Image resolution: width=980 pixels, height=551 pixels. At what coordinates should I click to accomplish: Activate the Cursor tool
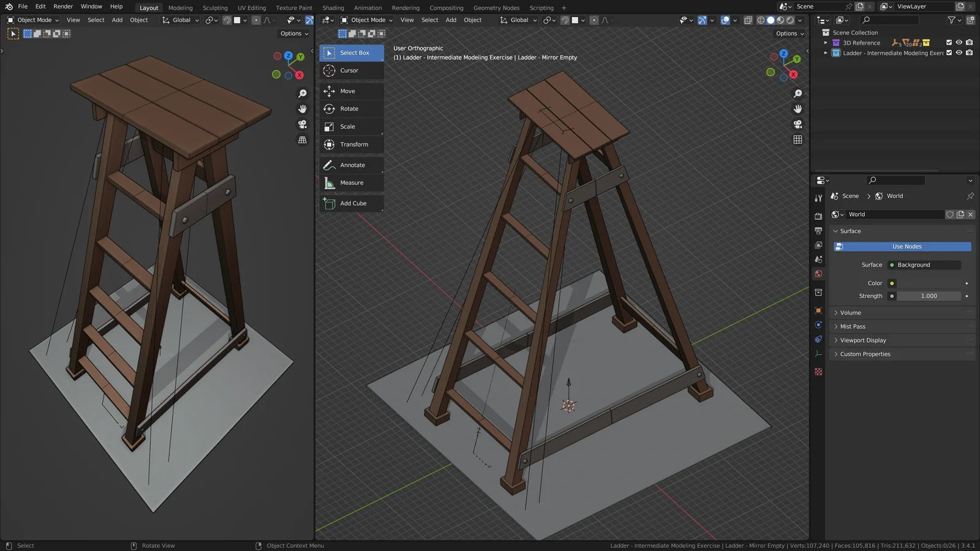pos(349,70)
